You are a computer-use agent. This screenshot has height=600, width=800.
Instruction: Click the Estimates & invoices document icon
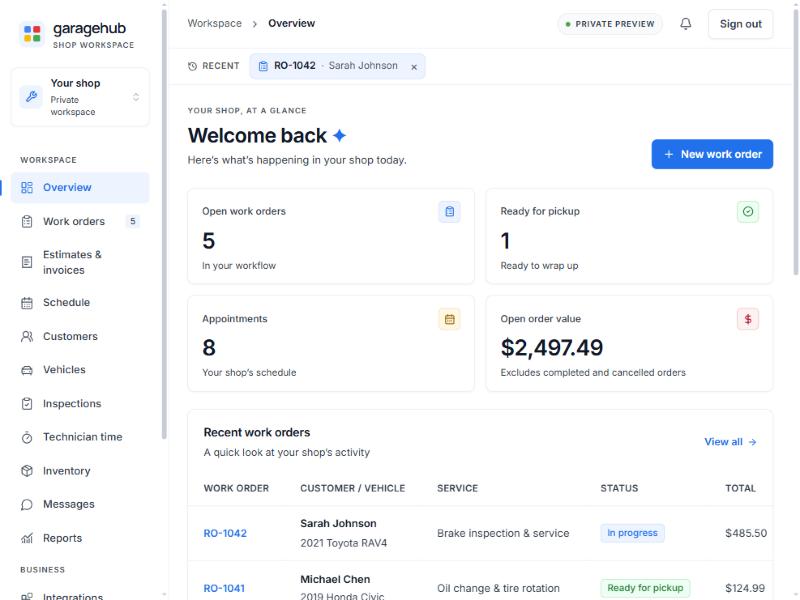pyautogui.click(x=27, y=262)
